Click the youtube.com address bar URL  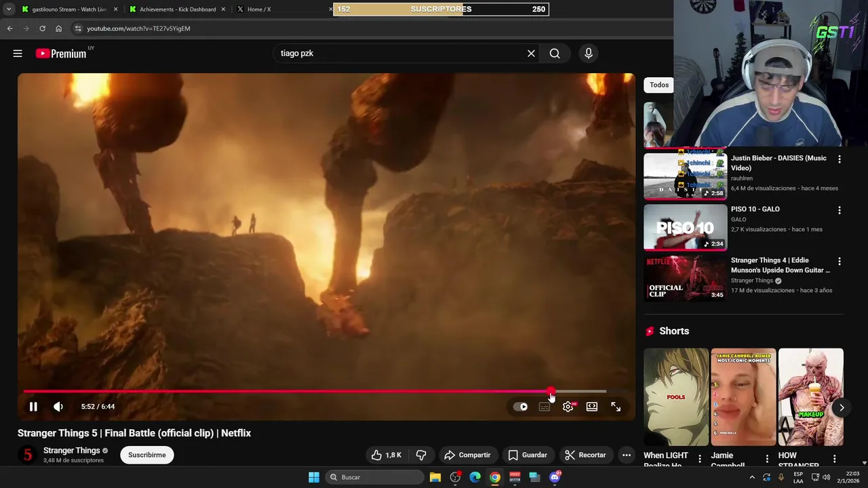[138, 28]
